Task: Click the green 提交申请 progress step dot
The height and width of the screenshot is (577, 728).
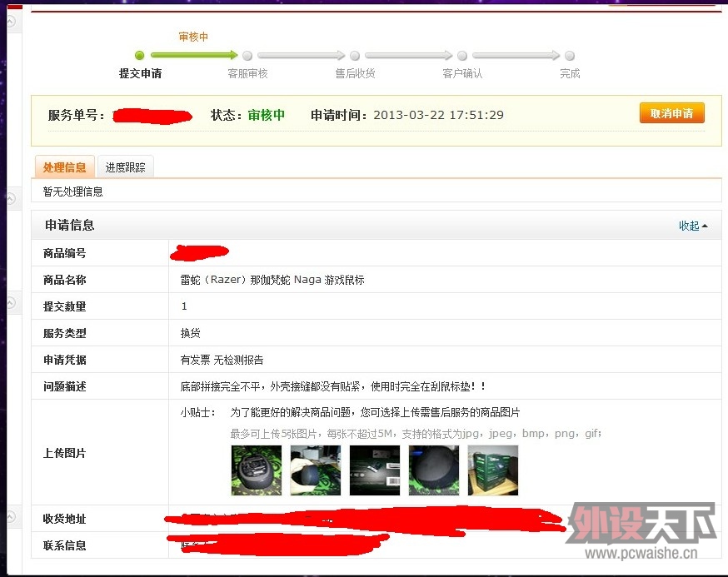Action: 139,56
